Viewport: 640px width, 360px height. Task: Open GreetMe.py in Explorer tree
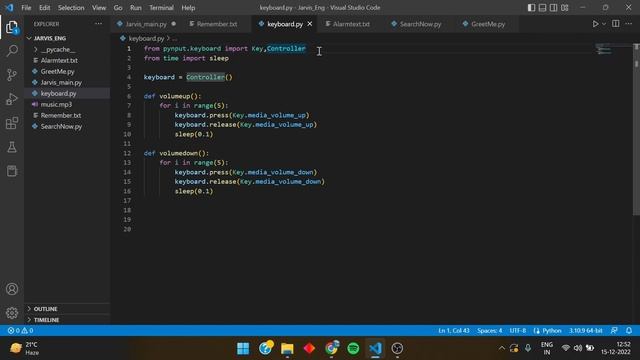[x=58, y=71]
